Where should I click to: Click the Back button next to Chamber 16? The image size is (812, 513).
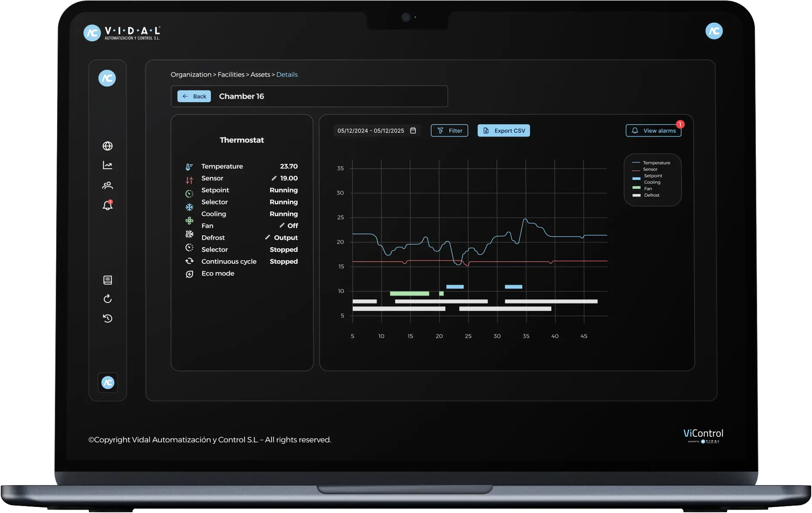194,96
